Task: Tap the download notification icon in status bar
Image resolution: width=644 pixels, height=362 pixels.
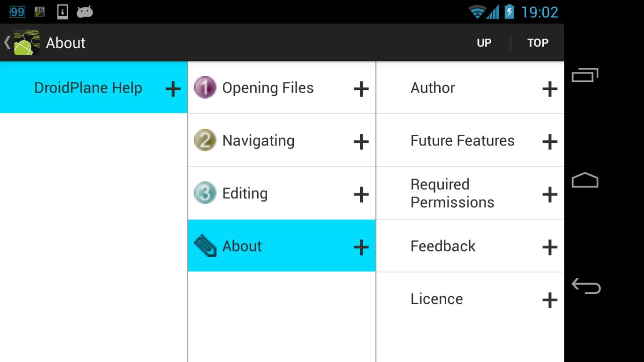Action: click(62, 12)
